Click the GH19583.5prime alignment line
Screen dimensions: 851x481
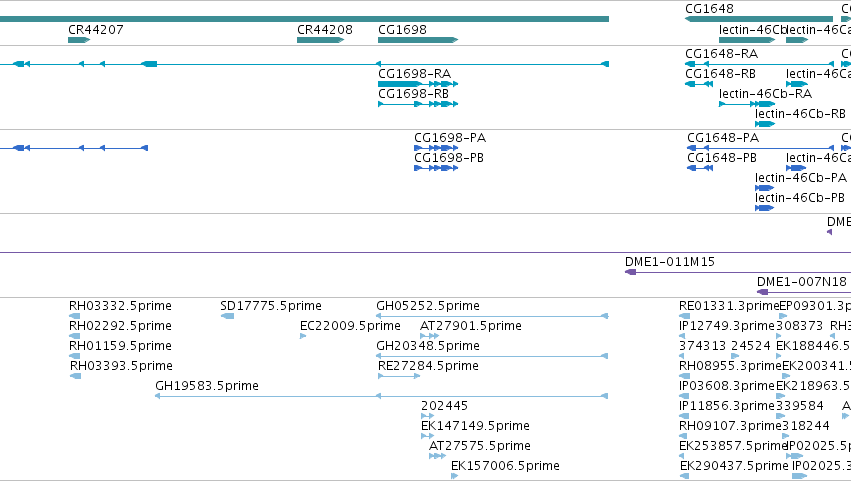click(382, 396)
